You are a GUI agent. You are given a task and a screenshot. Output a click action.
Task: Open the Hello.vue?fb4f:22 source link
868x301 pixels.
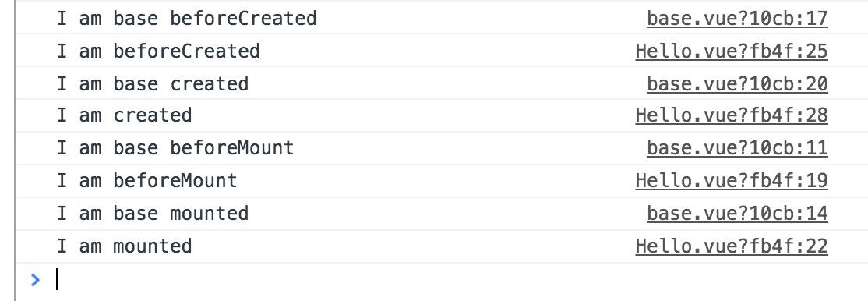[732, 246]
